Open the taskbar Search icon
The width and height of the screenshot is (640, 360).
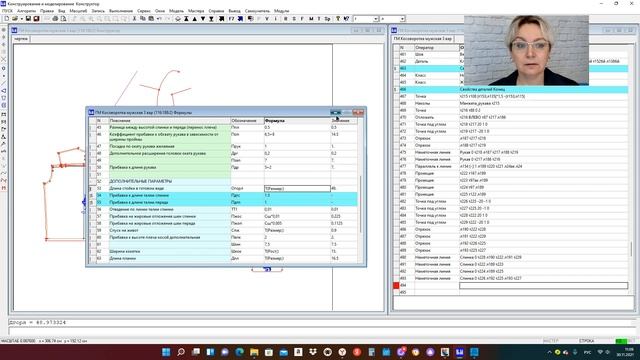coord(181,352)
